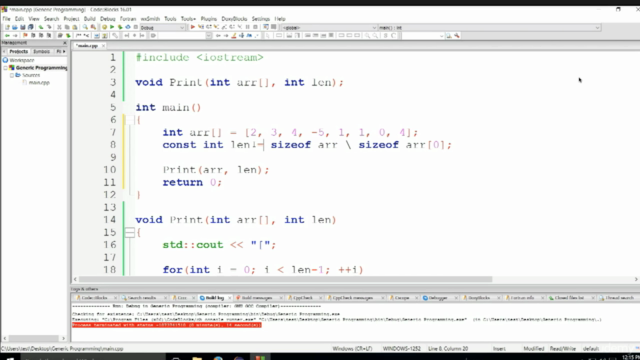The image size is (640, 360).
Task: Open the Help menu
Action: [x=280, y=19]
